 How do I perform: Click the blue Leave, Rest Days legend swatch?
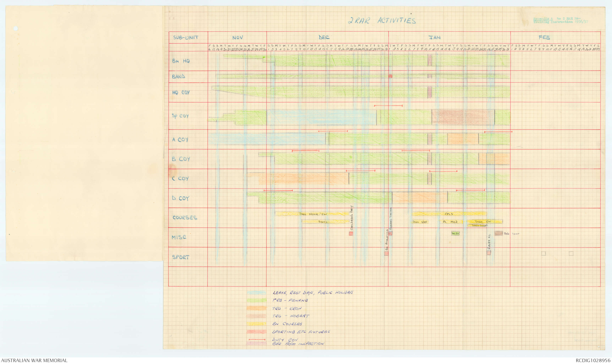click(x=257, y=293)
